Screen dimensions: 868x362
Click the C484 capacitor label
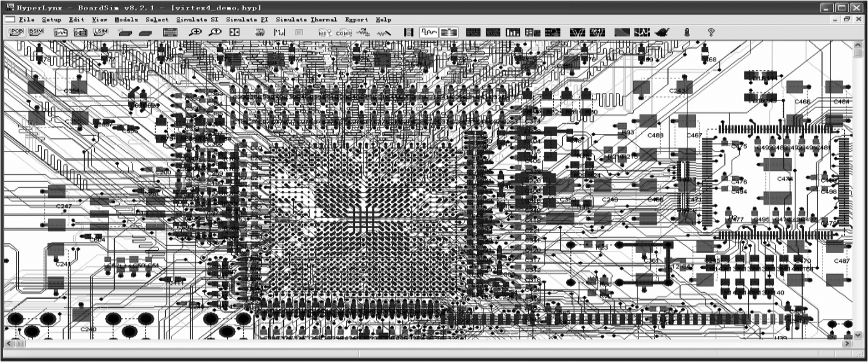[x=842, y=102]
